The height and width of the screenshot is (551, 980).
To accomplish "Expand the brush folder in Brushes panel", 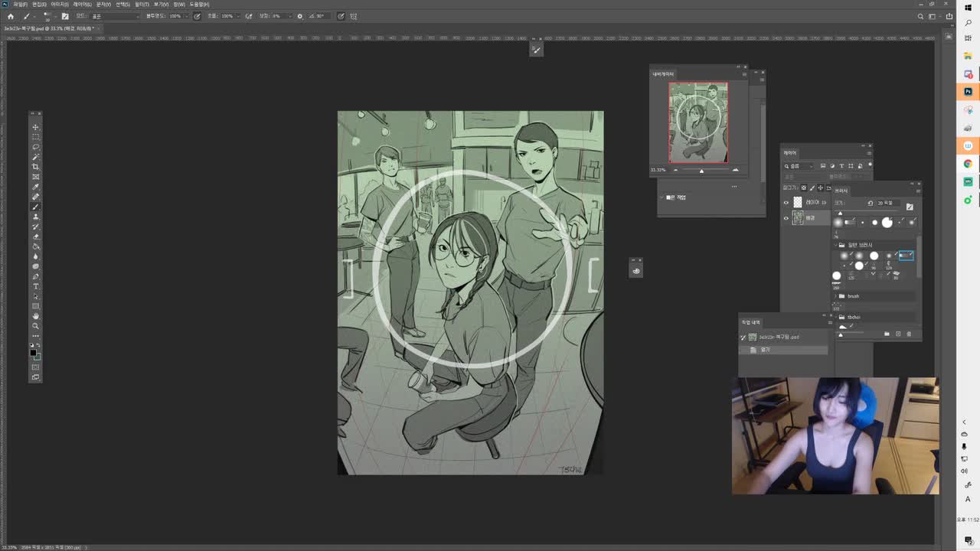I will click(x=835, y=296).
